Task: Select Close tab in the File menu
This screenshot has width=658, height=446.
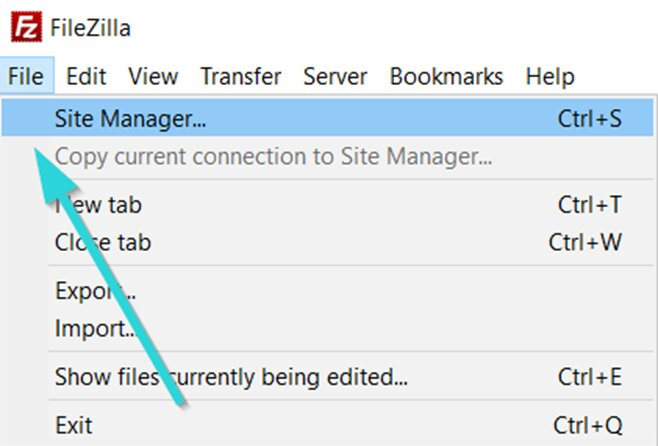Action: point(327,242)
